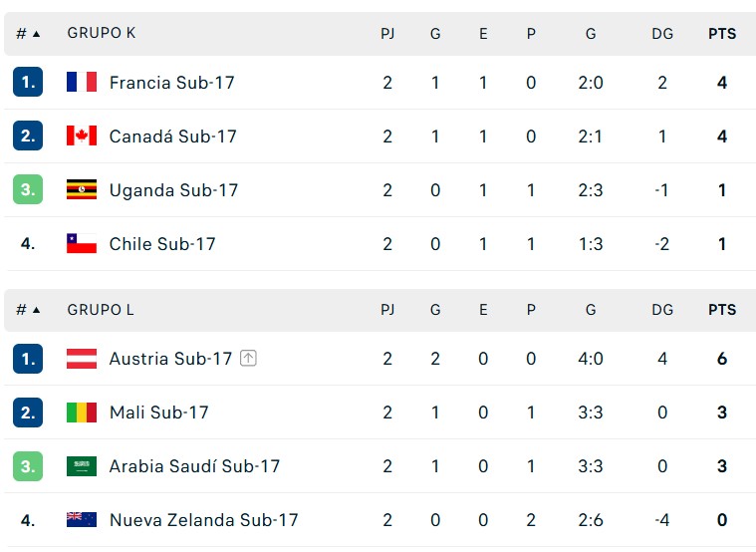Click the Mali flag icon
The height and width of the screenshot is (552, 756).
[x=82, y=413]
